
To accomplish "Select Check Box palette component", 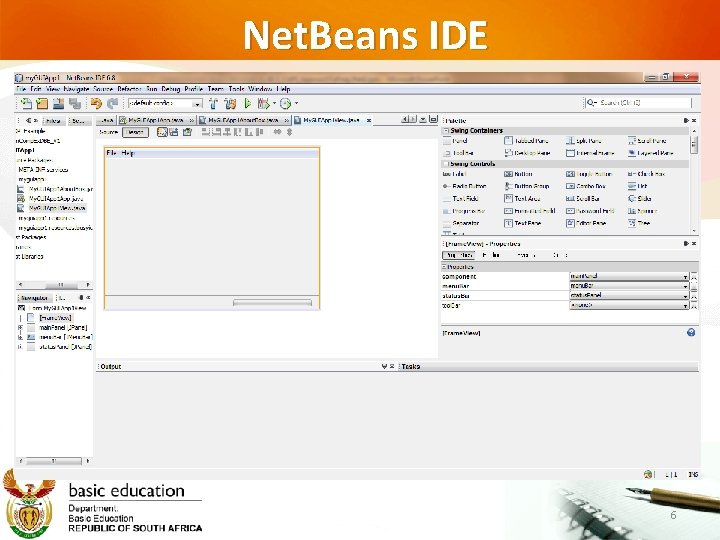I will (x=646, y=174).
